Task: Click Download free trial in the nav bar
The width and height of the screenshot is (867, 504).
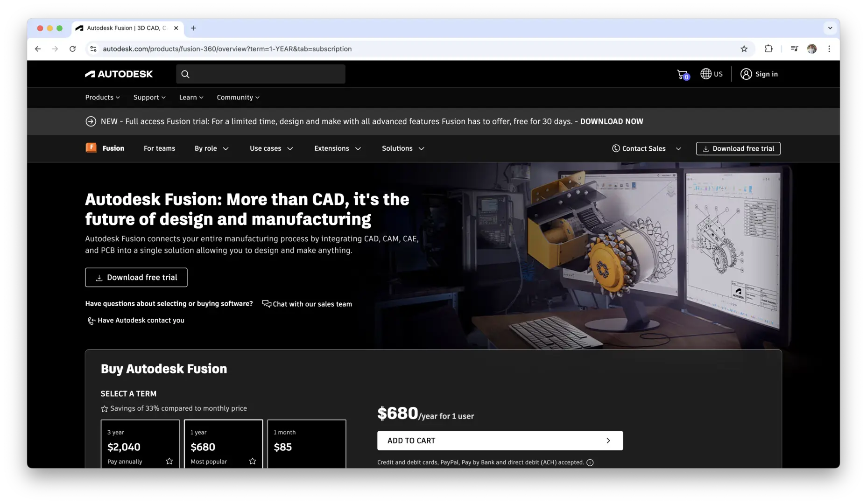Action: tap(738, 148)
